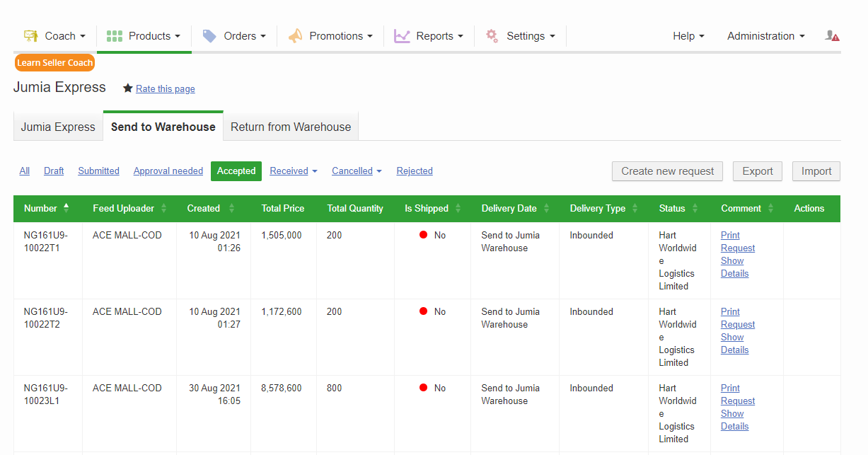
Task: Filter requests by Rejected
Action: click(x=415, y=171)
